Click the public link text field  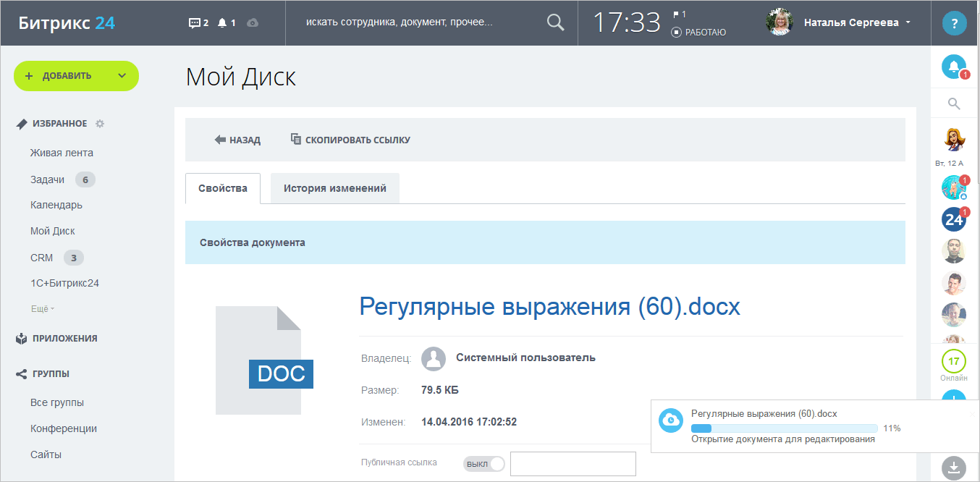click(573, 464)
